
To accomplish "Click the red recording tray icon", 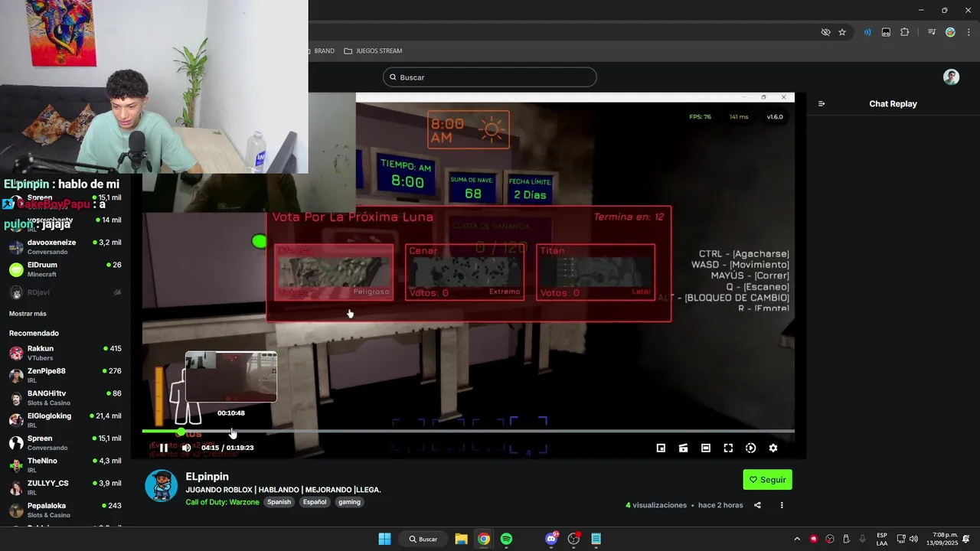I will click(813, 539).
